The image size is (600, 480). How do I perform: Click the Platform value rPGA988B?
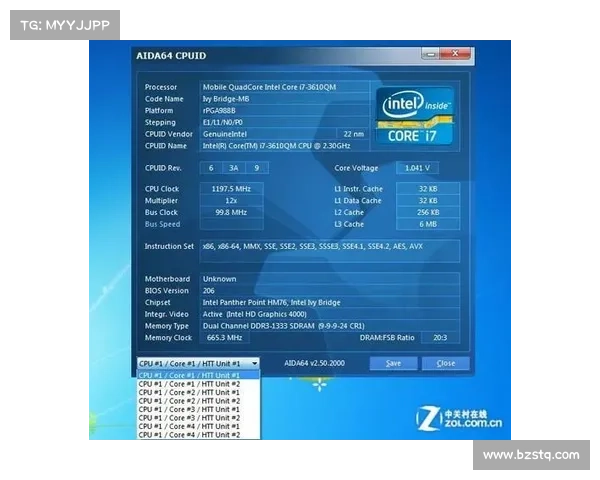tap(284, 111)
